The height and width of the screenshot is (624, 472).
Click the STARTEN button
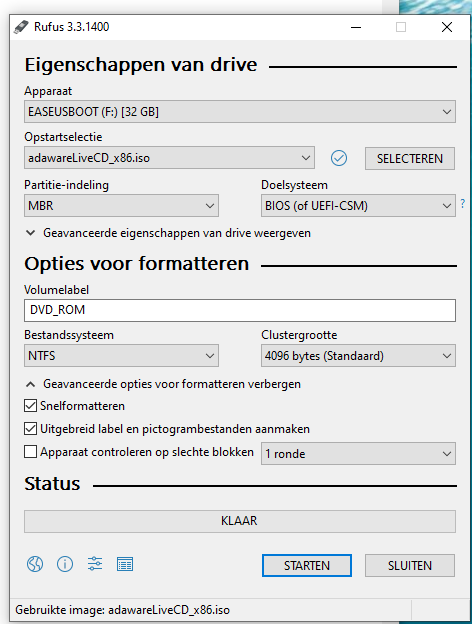pyautogui.click(x=307, y=566)
